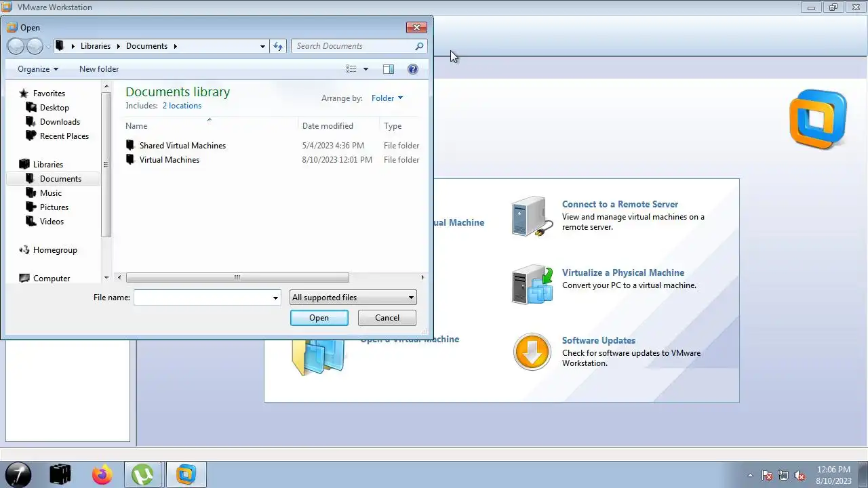868x488 pixels.
Task: Open the view options dropdown arrow
Action: 366,69
